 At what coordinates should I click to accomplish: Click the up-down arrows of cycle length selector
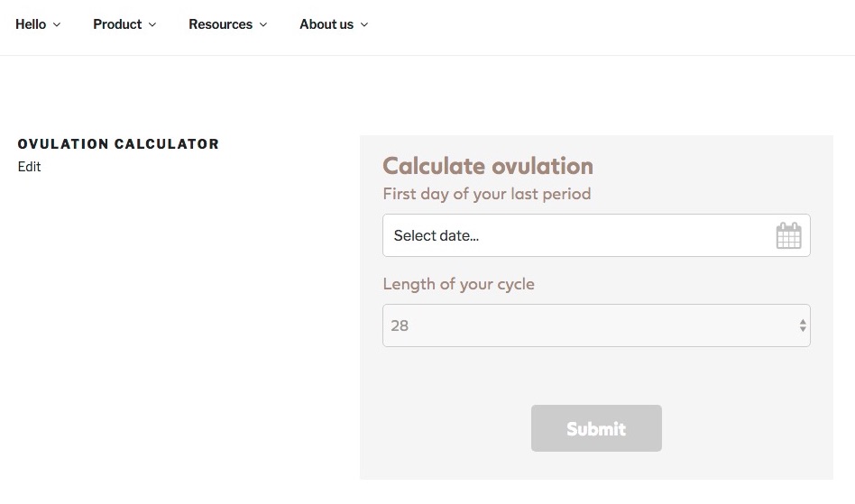[803, 325]
